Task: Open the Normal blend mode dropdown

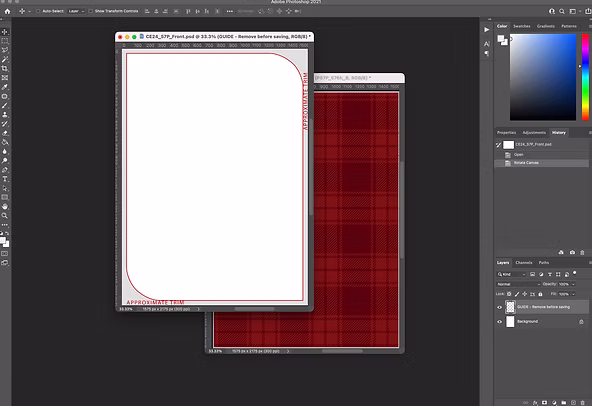Action: click(518, 284)
